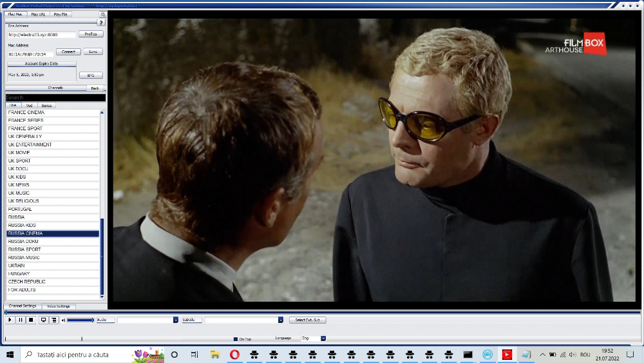Viewport: 644px width, 363px height.
Task: Select UK ENTERTAINMENT category
Action: (x=53, y=144)
